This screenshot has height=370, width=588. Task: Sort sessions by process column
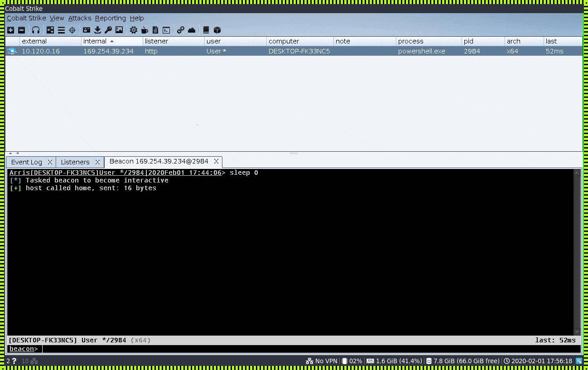[429, 41]
